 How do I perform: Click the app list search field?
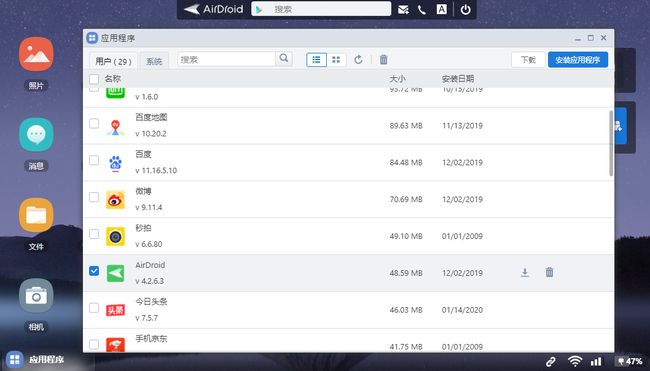coord(226,59)
